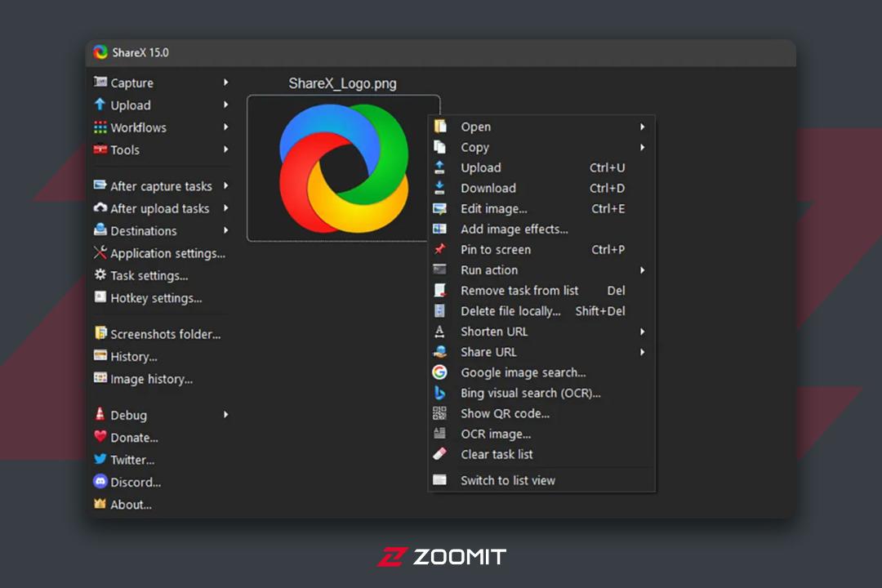Expand the After upload tasks arrow
882x588 pixels.
225,208
